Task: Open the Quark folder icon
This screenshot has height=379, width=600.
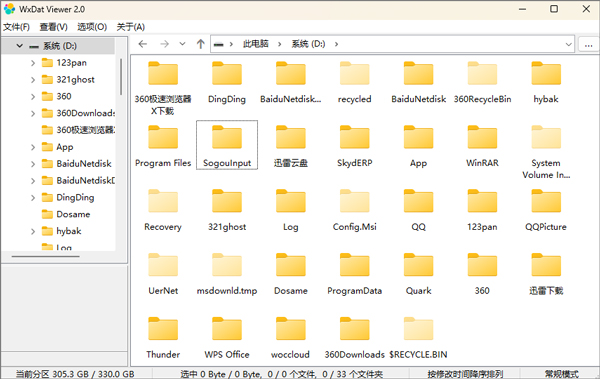Action: click(419, 265)
